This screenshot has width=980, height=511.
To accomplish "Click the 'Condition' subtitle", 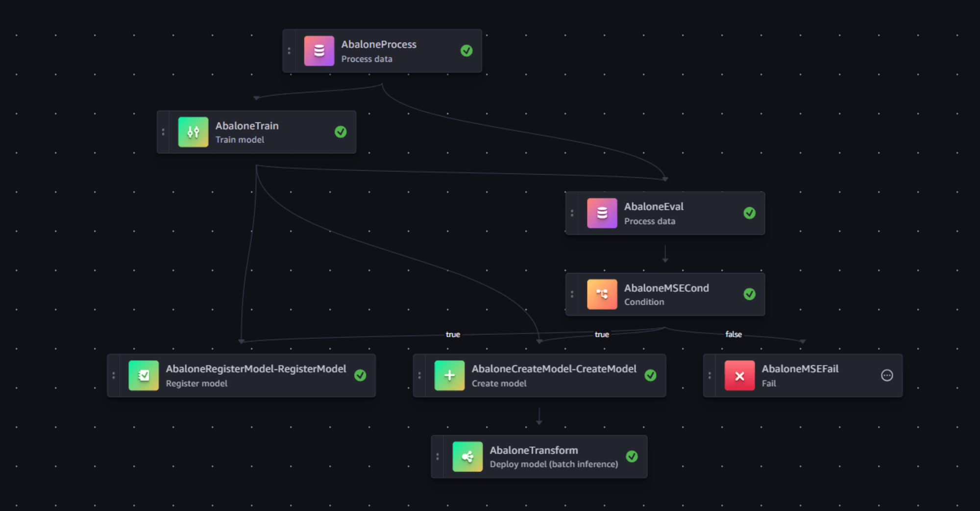I will (x=644, y=302).
